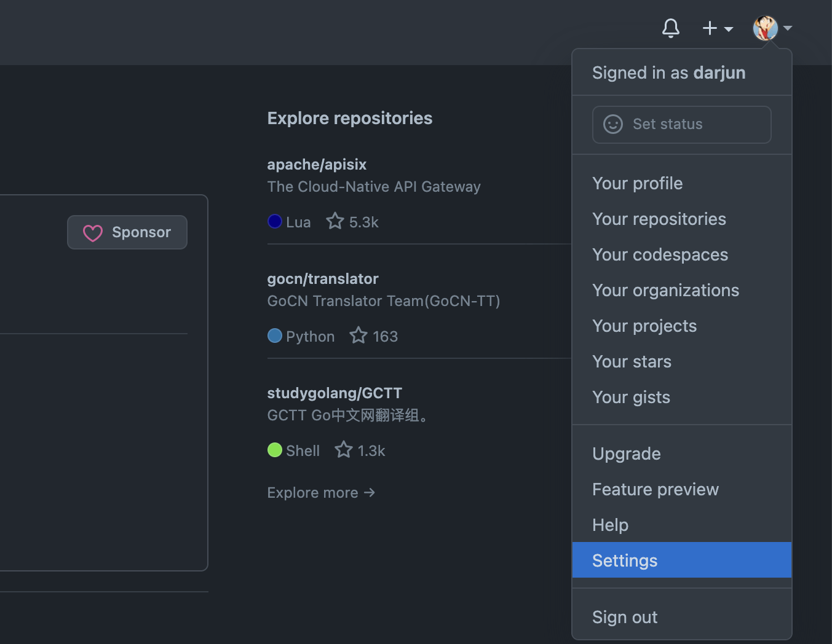832x644 pixels.
Task: Click the heart icon on Sponsor
Action: (x=93, y=233)
